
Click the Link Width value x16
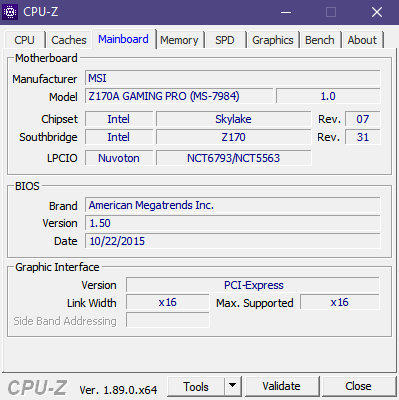coord(168,302)
